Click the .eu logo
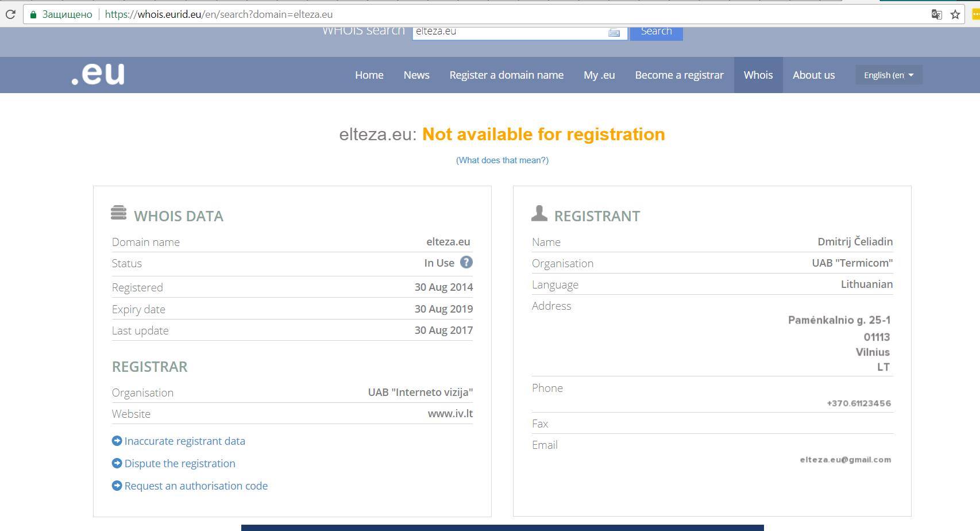The height and width of the screenshot is (531, 980). point(98,74)
